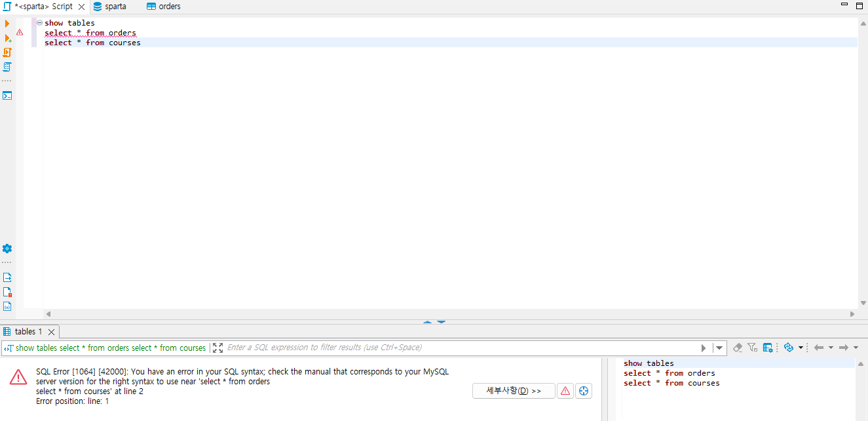Click the blue crosshair locate error button
This screenshot has width=868, height=421.
584,391
